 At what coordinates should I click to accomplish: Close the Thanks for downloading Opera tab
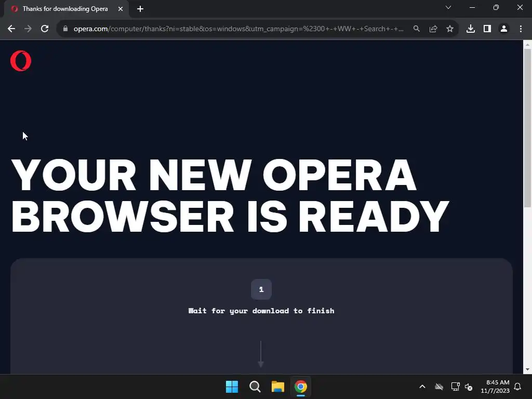pos(121,9)
